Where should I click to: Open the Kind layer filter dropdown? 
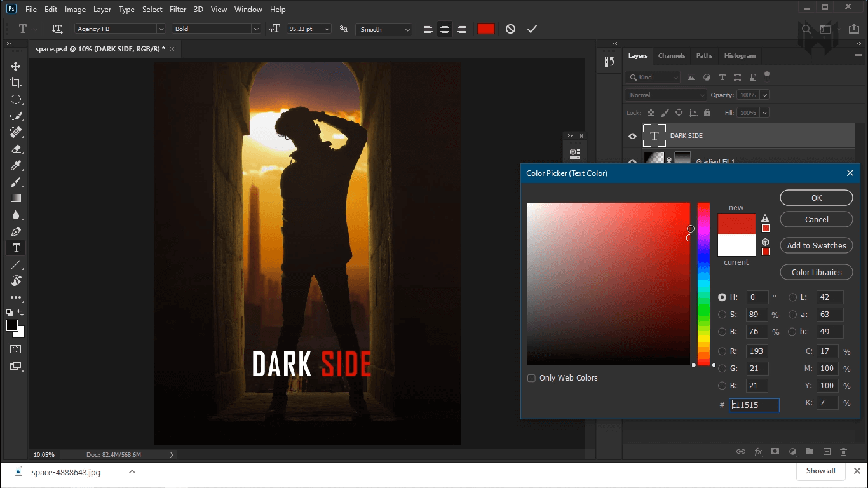[653, 77]
